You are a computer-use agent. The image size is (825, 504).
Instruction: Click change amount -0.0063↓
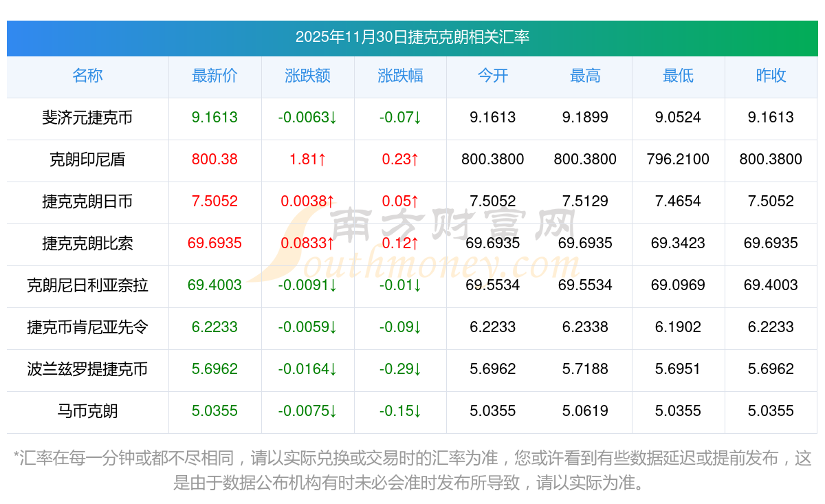307,118
